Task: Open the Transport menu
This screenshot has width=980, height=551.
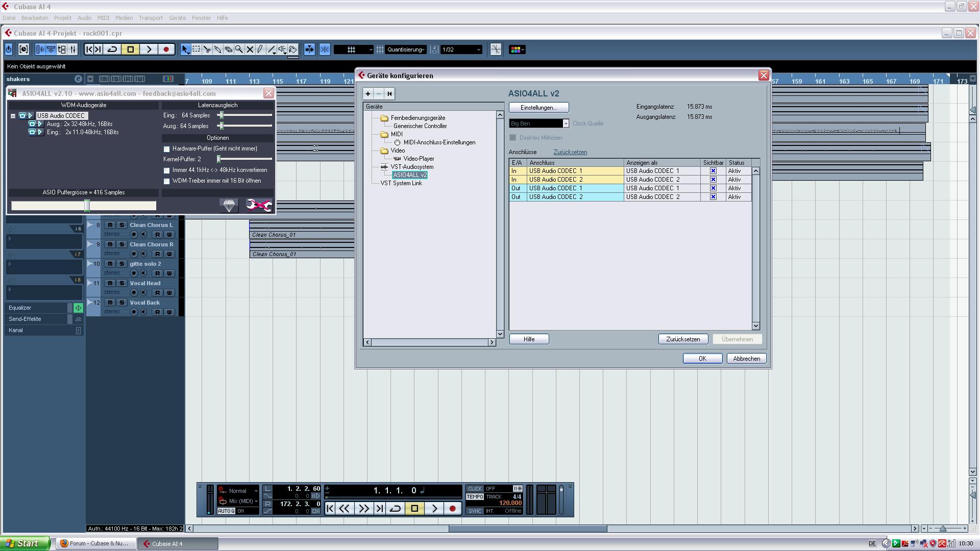Action: pyautogui.click(x=151, y=18)
